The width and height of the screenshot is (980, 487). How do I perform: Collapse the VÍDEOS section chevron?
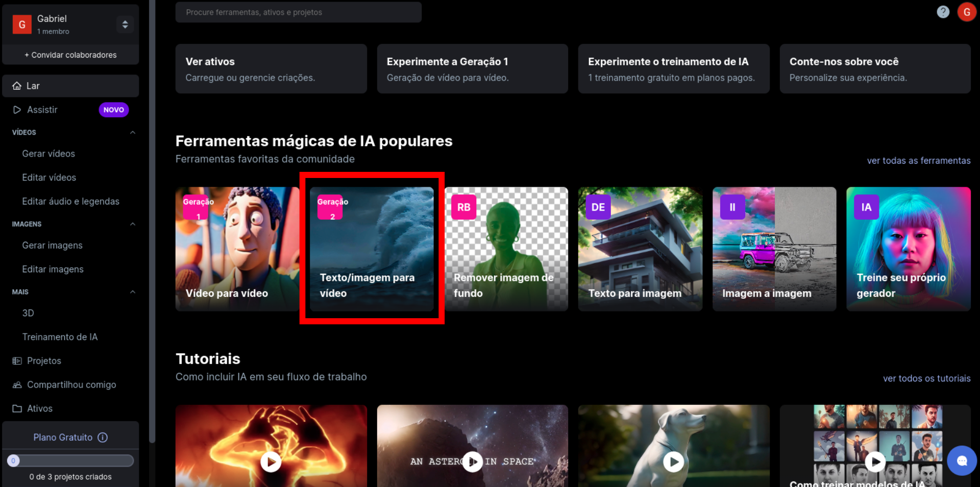[x=133, y=132]
